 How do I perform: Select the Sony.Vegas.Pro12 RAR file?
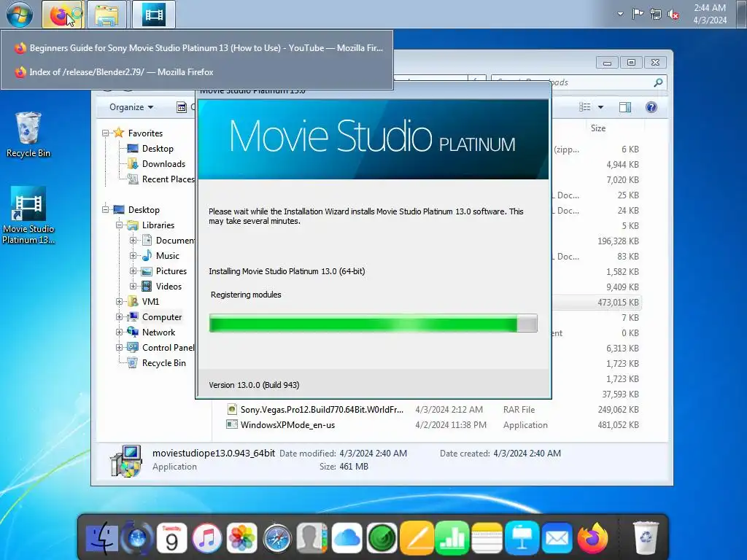click(322, 410)
